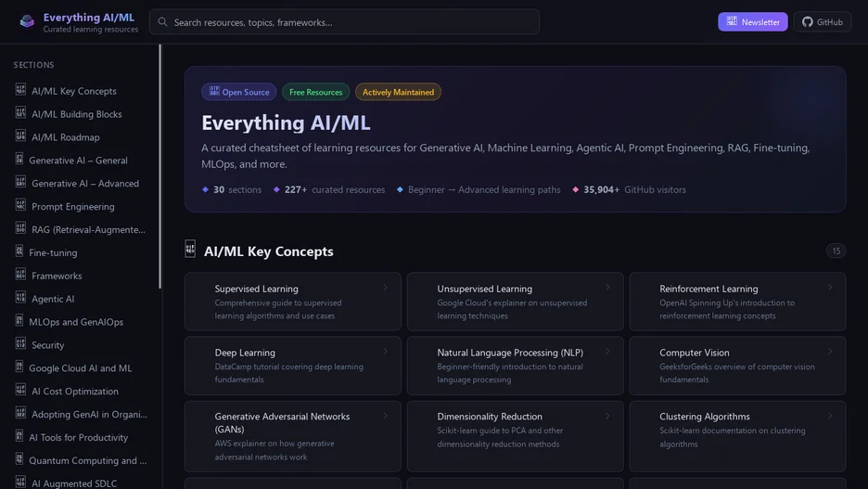Viewport: 868px width, 489px height.
Task: Go to AI/ML Roadmap section in sidebar
Action: pos(82,136)
